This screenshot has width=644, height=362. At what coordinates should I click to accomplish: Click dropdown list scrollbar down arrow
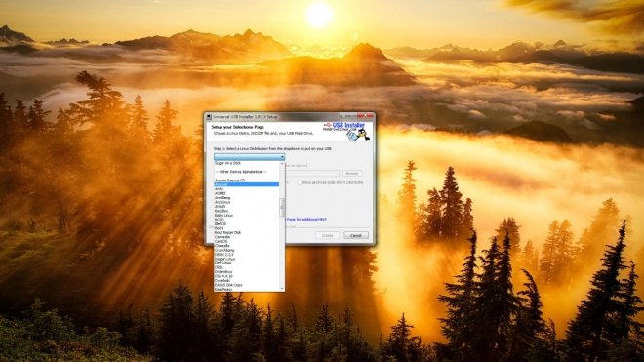pos(282,289)
